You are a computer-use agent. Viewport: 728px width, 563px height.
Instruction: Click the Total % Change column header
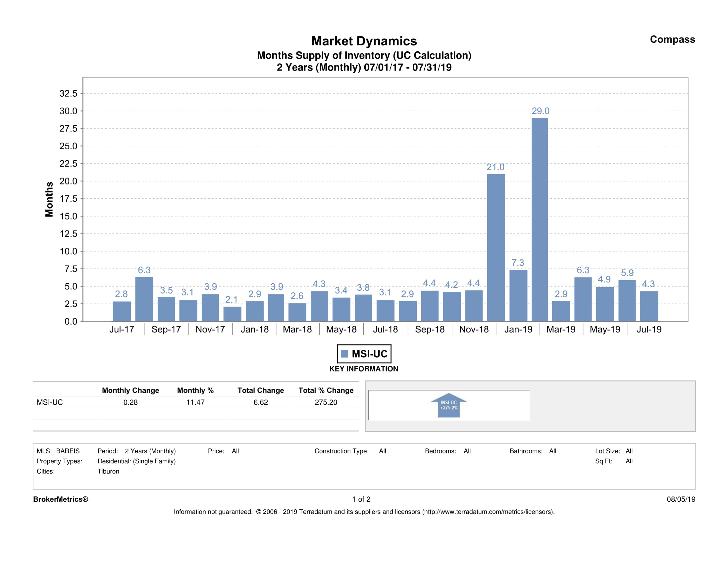pos(326,390)
